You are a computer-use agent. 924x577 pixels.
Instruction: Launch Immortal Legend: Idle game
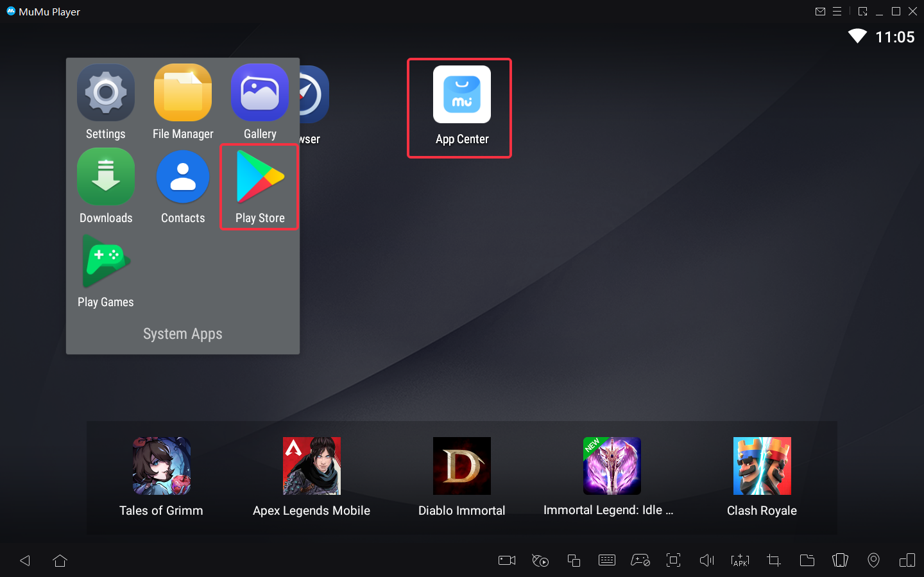coord(612,466)
